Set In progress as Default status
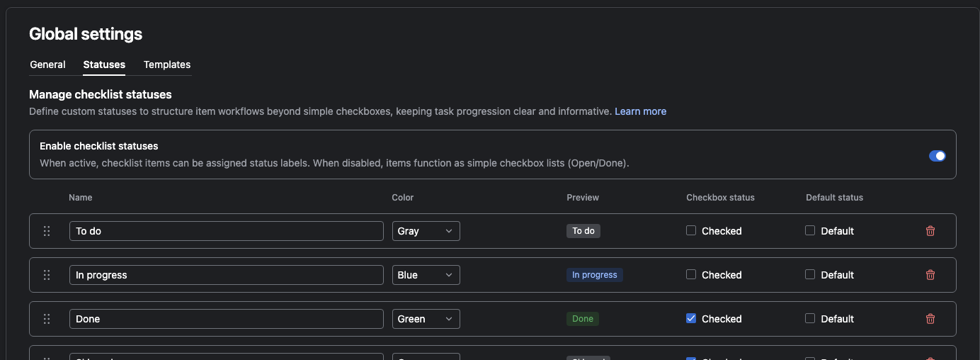The width and height of the screenshot is (980, 360). (810, 274)
